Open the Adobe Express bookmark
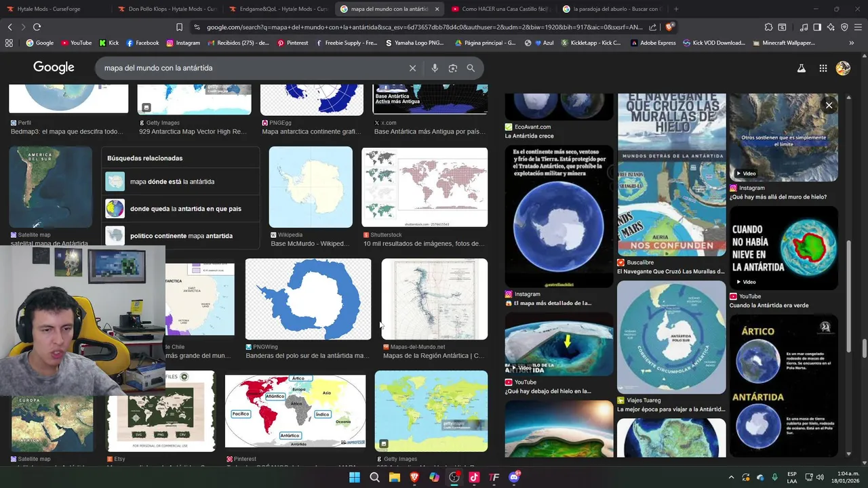Viewport: 868px width, 488px height. (x=653, y=43)
